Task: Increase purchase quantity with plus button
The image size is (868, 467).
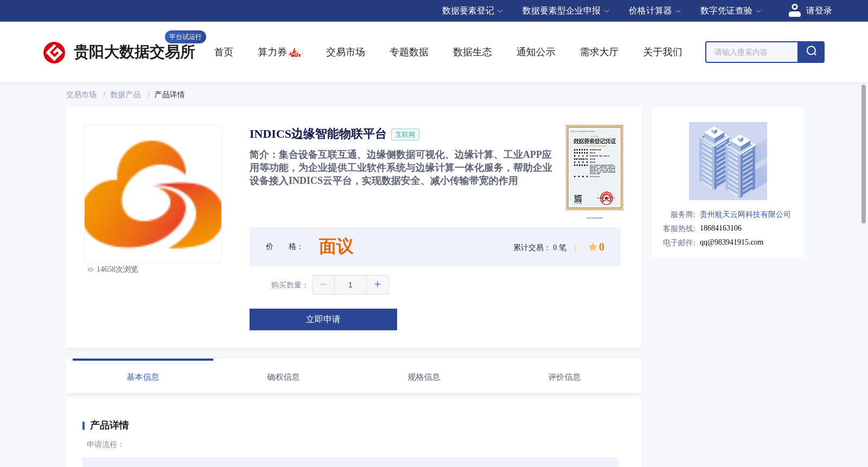Action: click(x=378, y=285)
